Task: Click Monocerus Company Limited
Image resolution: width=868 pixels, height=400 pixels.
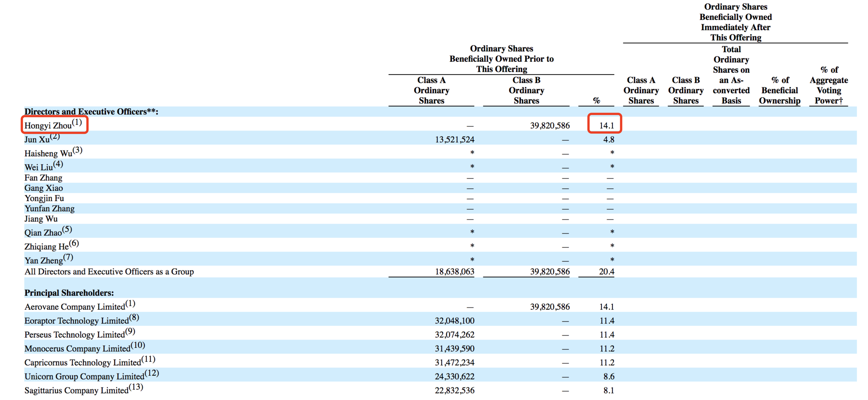Action: (x=77, y=349)
